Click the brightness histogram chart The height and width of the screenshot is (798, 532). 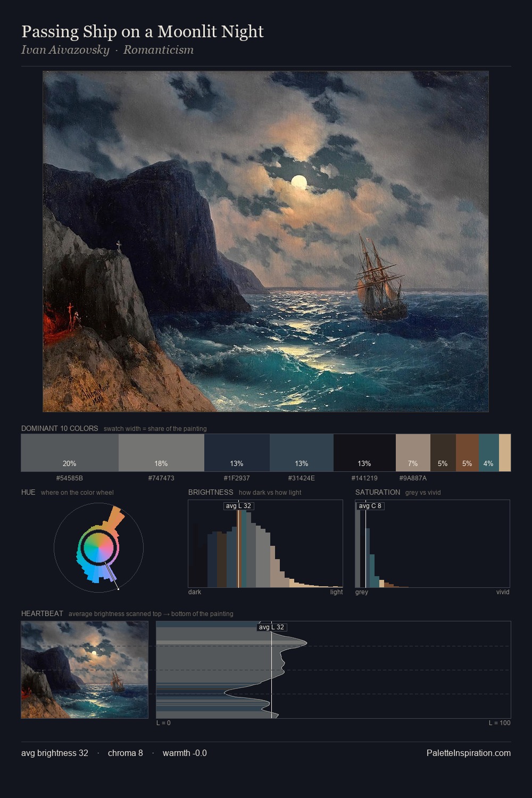[265, 544]
